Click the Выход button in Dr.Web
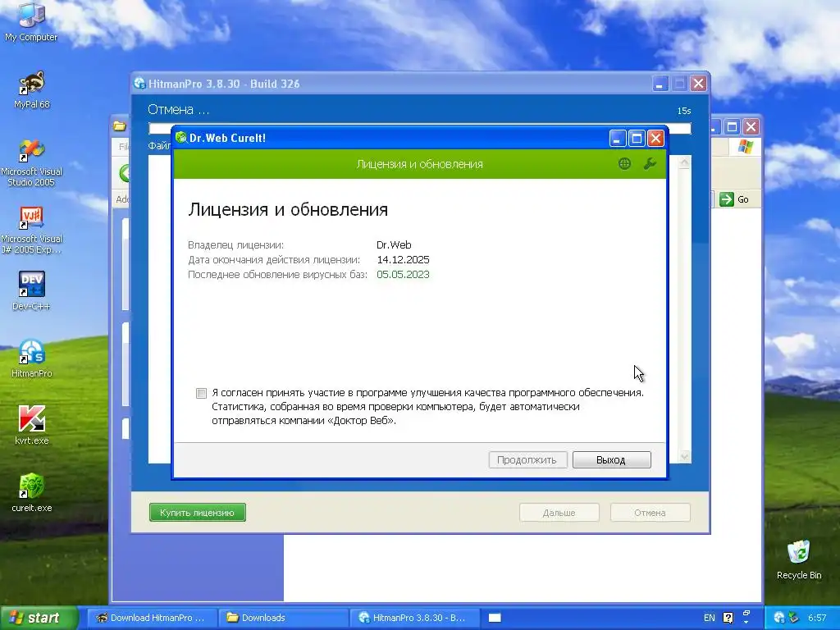 pos(611,459)
